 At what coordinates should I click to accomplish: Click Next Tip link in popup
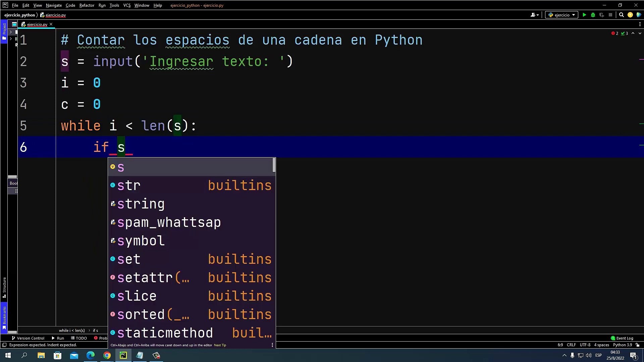pos(220,345)
